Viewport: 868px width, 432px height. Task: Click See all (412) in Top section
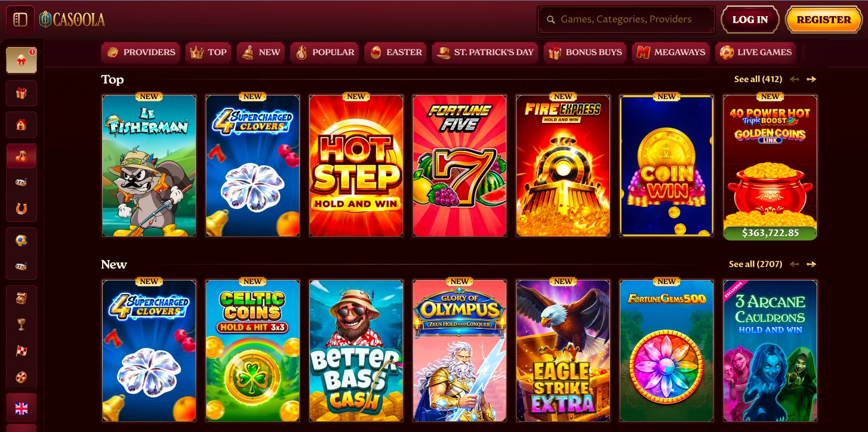coord(758,79)
